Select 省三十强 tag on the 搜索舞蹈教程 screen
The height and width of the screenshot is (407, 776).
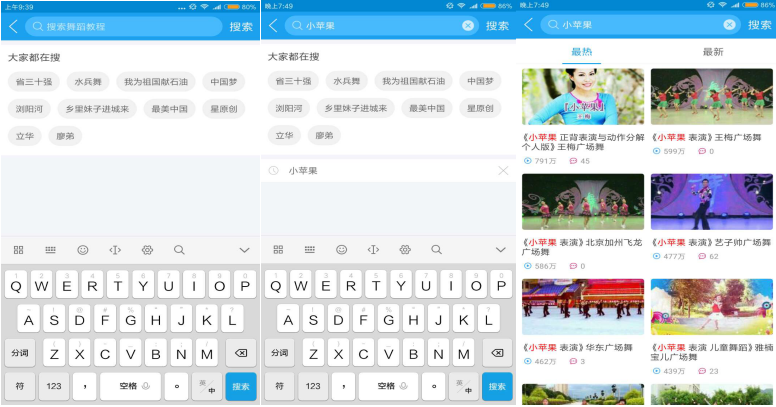coord(34,82)
